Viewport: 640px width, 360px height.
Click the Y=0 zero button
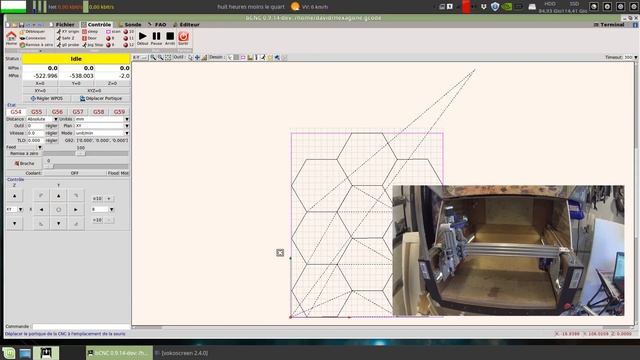pyautogui.click(x=76, y=83)
